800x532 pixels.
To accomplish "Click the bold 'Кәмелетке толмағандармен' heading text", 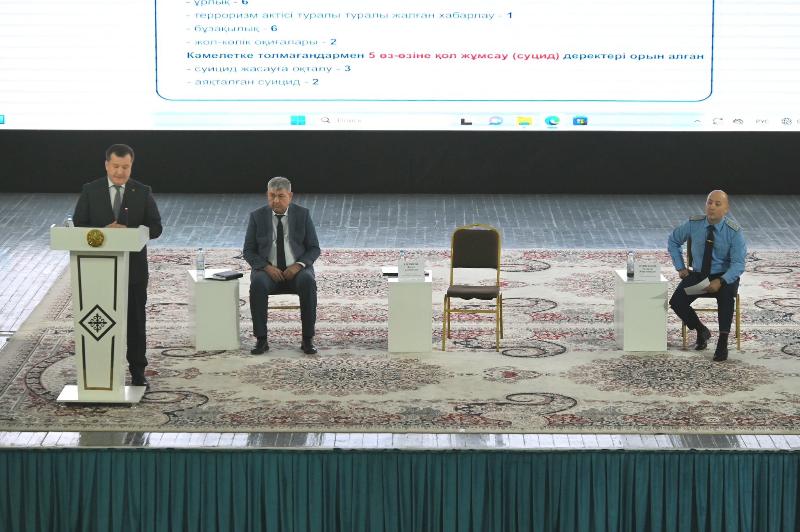I will pos(275,55).
